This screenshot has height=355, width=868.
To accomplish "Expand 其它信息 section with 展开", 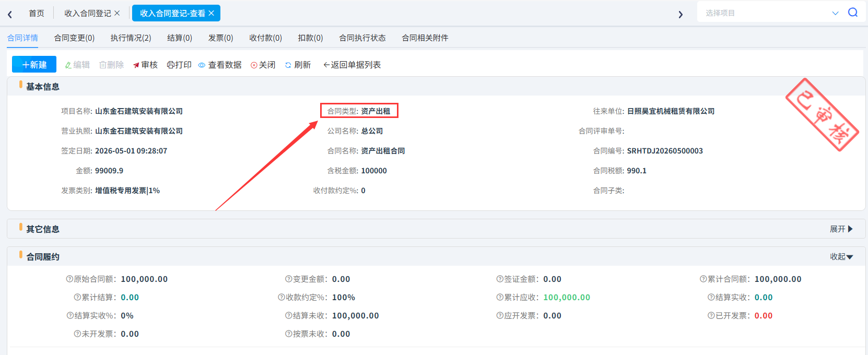I will [x=841, y=229].
